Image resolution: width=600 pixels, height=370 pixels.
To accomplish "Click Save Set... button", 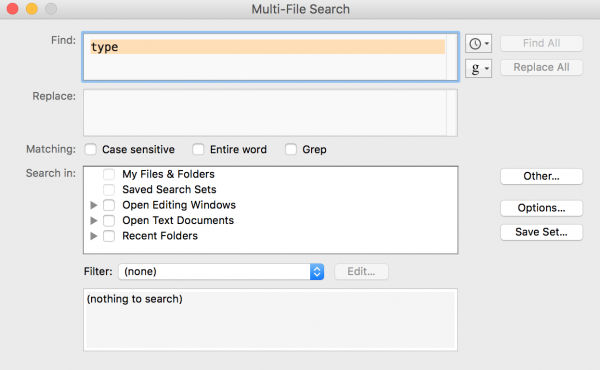I will 541,232.
